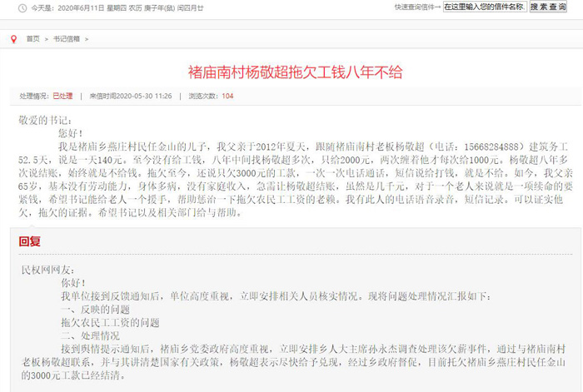This screenshot has width=583, height=392.
Task: Click the date text 2020年6月11日 星期四
Action: (x=92, y=7)
